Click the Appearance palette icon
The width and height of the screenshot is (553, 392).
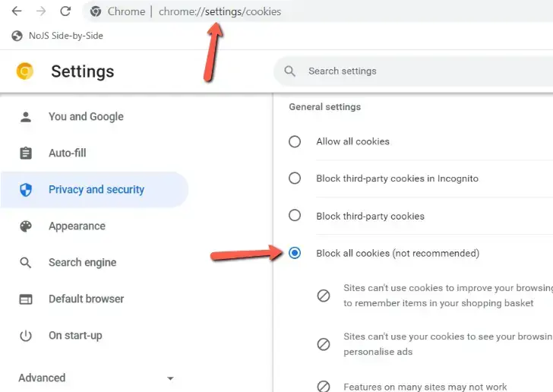pos(26,226)
